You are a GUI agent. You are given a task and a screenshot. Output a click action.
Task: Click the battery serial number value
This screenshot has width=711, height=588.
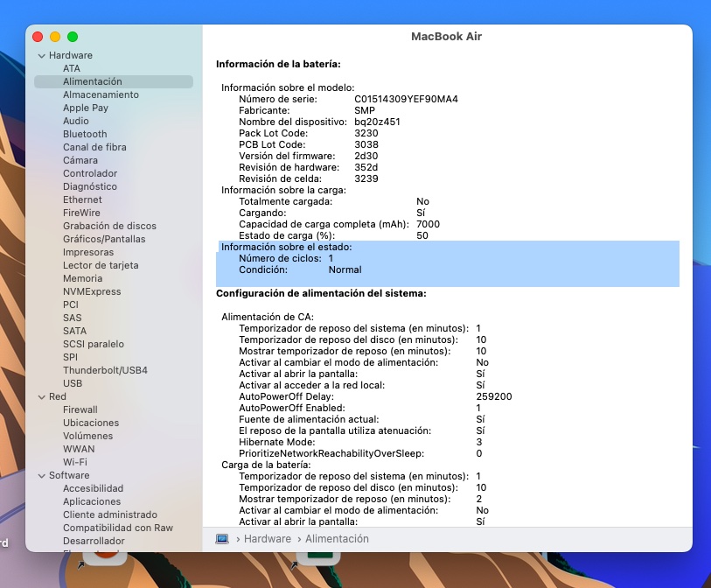pyautogui.click(x=406, y=99)
